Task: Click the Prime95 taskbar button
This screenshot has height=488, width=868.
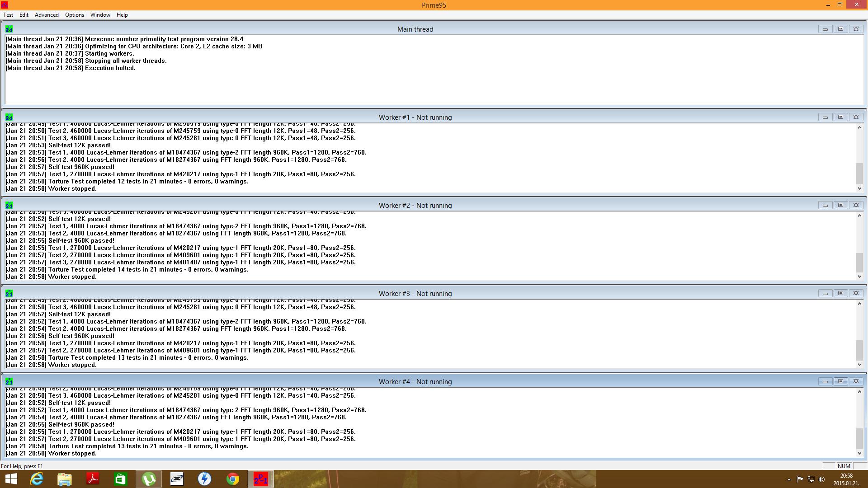Action: pos(261,479)
